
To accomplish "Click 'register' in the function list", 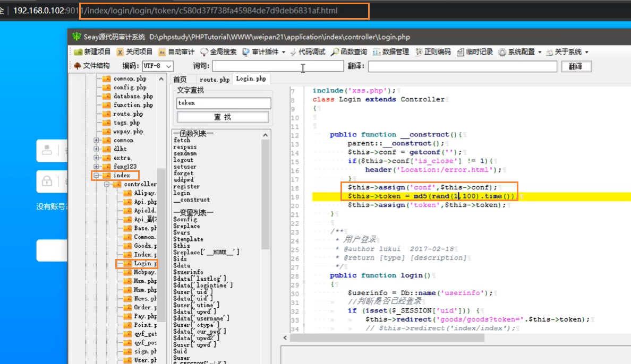I will 186,187.
